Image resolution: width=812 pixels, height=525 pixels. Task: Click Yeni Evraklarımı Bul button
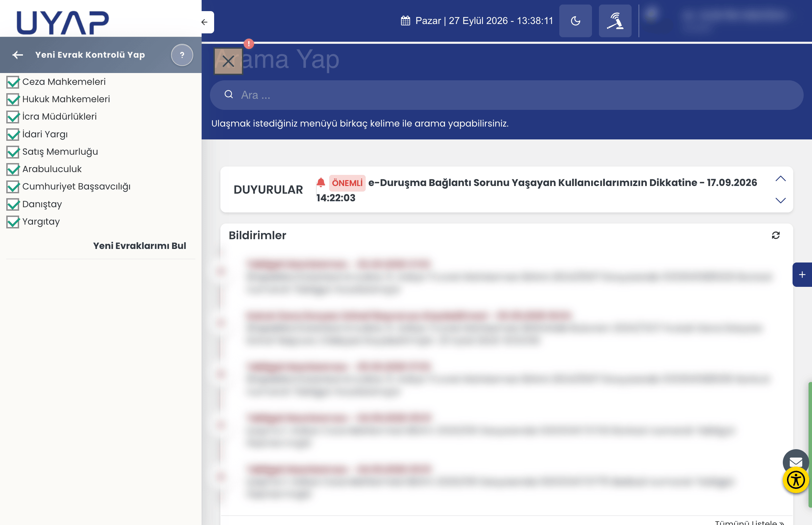click(x=140, y=246)
